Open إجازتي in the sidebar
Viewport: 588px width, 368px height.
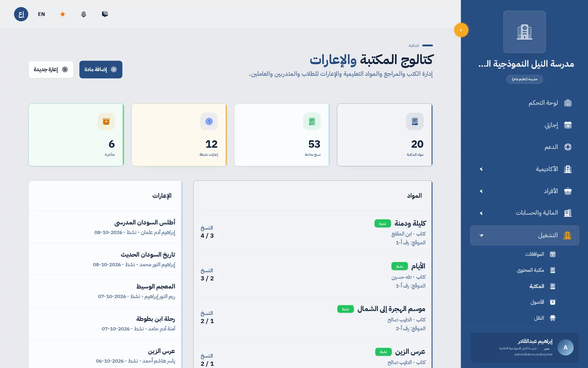tap(524, 125)
